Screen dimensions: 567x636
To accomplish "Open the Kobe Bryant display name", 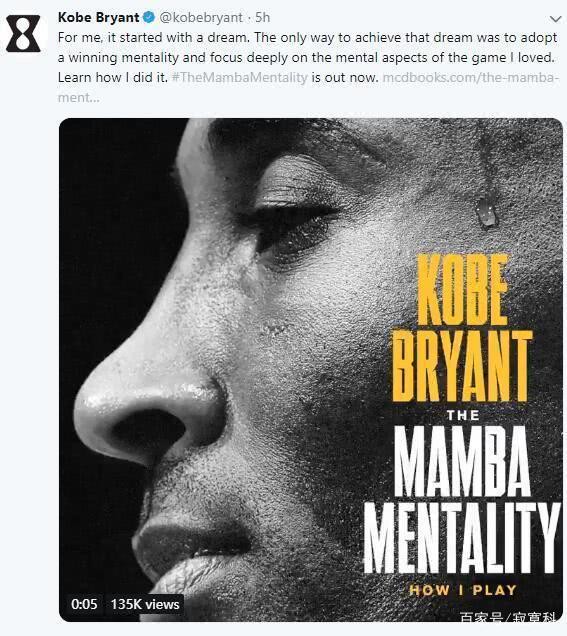I will 98,17.
